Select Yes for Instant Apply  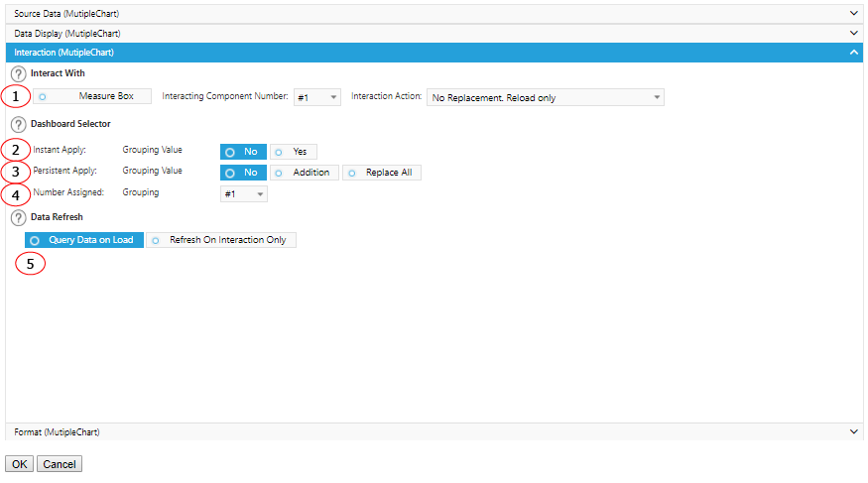(x=294, y=152)
